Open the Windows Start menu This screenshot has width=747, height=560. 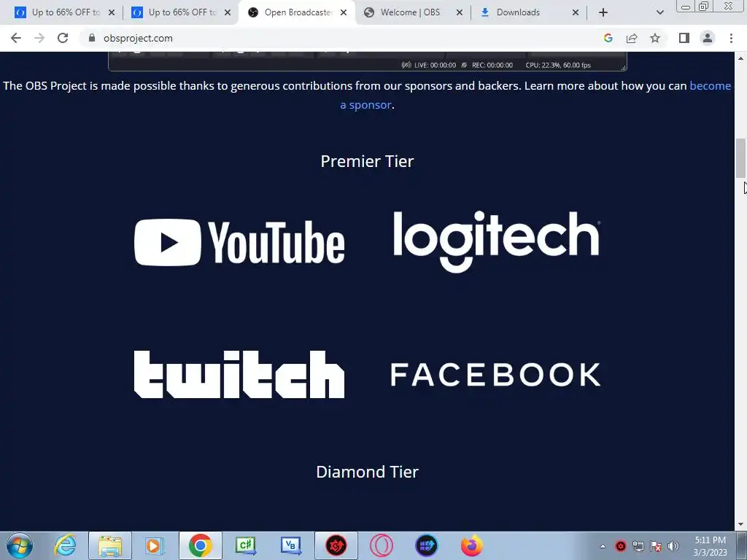20,545
